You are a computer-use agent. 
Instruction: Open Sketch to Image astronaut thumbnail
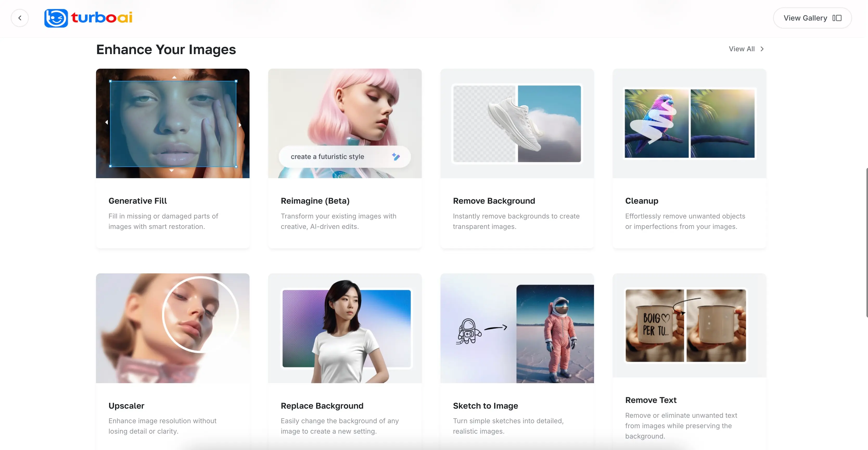(517, 328)
